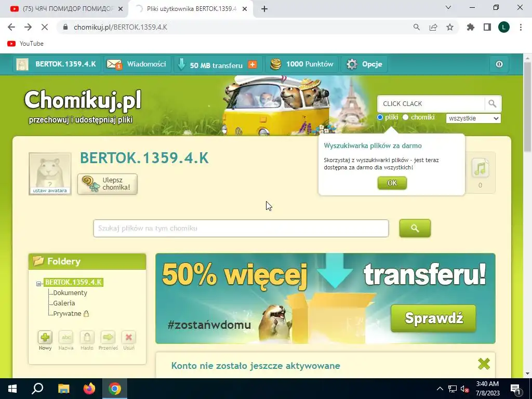The width and height of the screenshot is (532, 399).
Task: Click the Usuń delete folder icon
Action: pos(129,337)
